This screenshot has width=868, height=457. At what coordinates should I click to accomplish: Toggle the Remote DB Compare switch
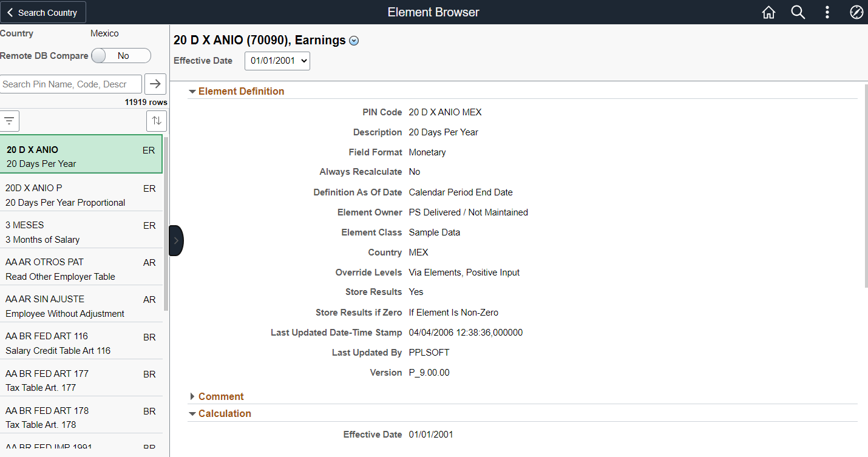pyautogui.click(x=120, y=56)
